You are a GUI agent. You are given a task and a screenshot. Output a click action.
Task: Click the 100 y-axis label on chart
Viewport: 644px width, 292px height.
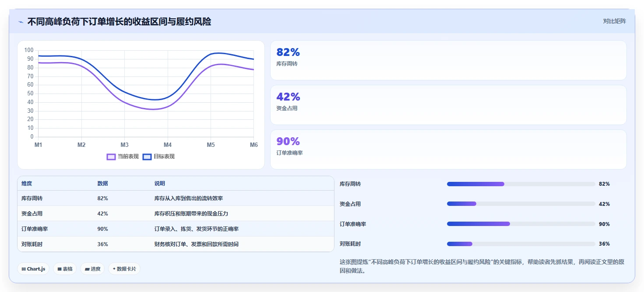[x=29, y=50]
